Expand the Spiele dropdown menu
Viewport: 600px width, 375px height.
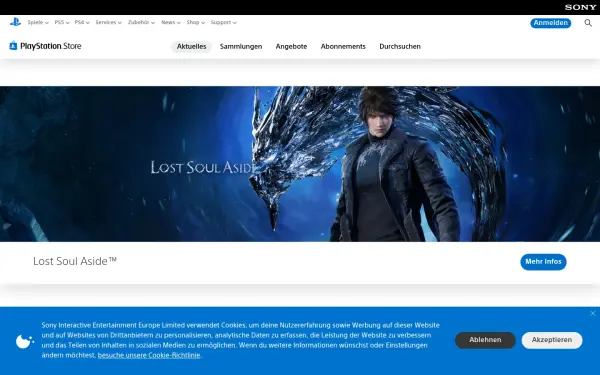pyautogui.click(x=38, y=23)
